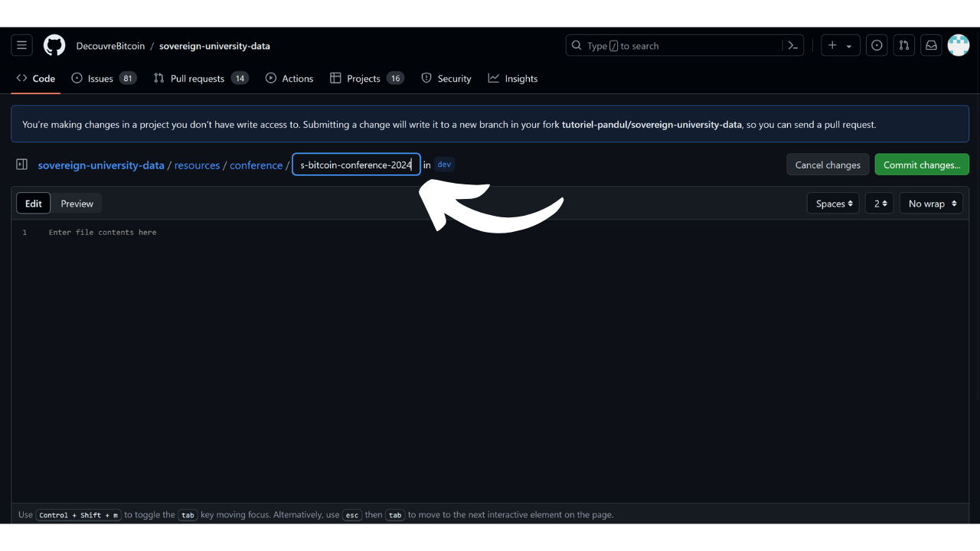Image resolution: width=980 pixels, height=551 pixels.
Task: Change indent size dropdown showing 2
Action: click(x=880, y=204)
